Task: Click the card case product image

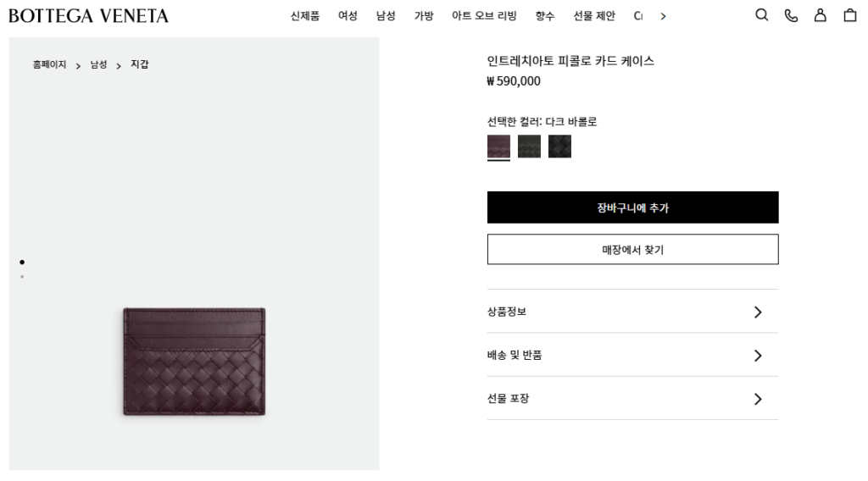Action: [x=194, y=362]
